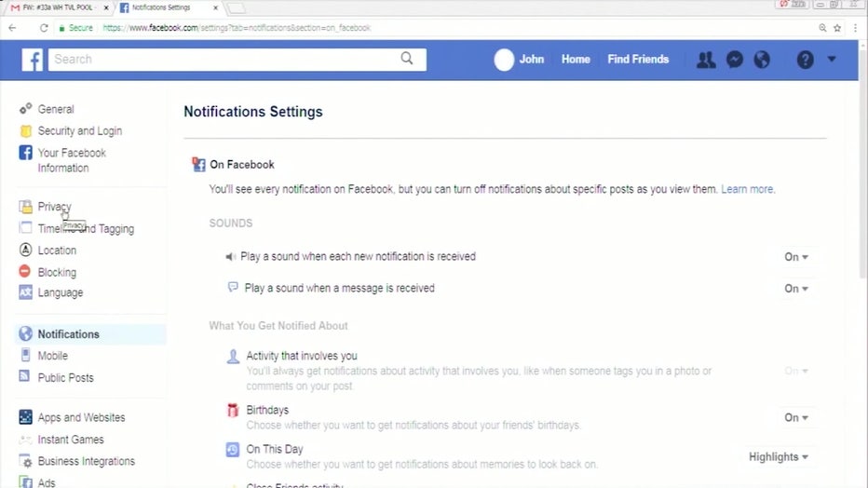The image size is (868, 488).
Task: Open the Friend Requests icon
Action: click(706, 60)
